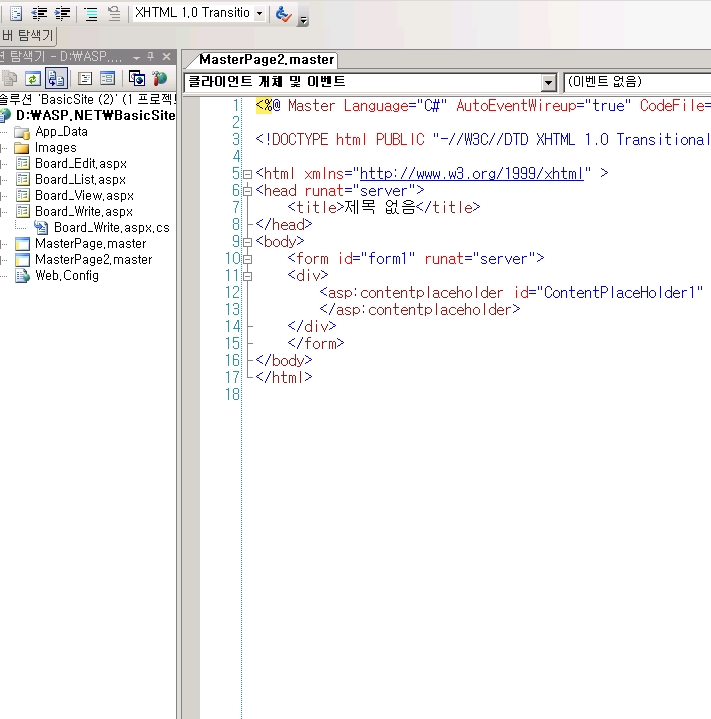Screen dimensions: 711x719
Task: Click the App_Data folder icon
Action: click(x=22, y=133)
